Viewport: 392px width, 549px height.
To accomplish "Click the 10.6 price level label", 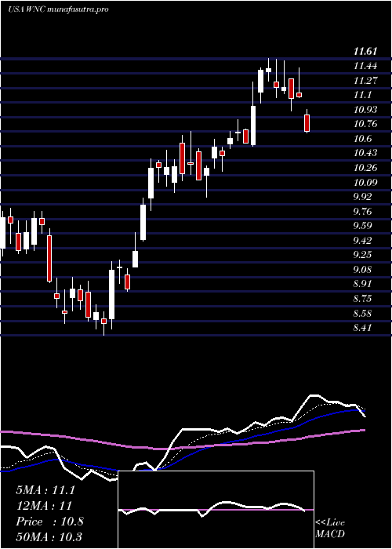I will (362, 139).
